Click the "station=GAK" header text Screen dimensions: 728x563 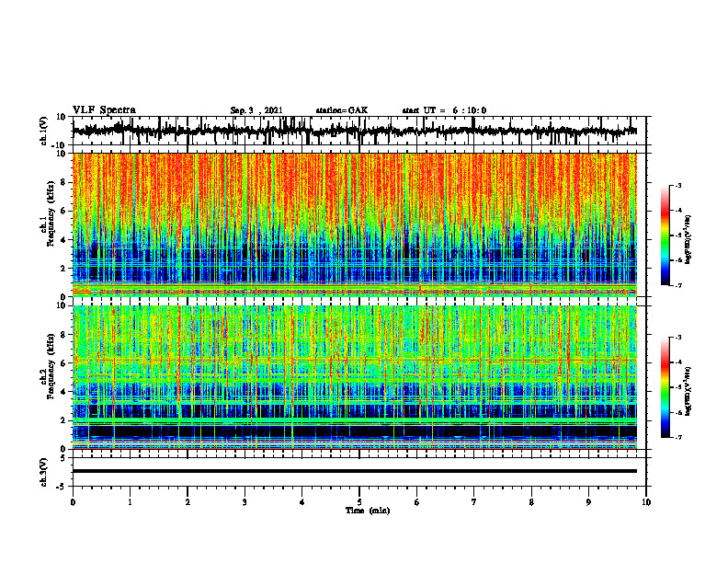[342, 110]
